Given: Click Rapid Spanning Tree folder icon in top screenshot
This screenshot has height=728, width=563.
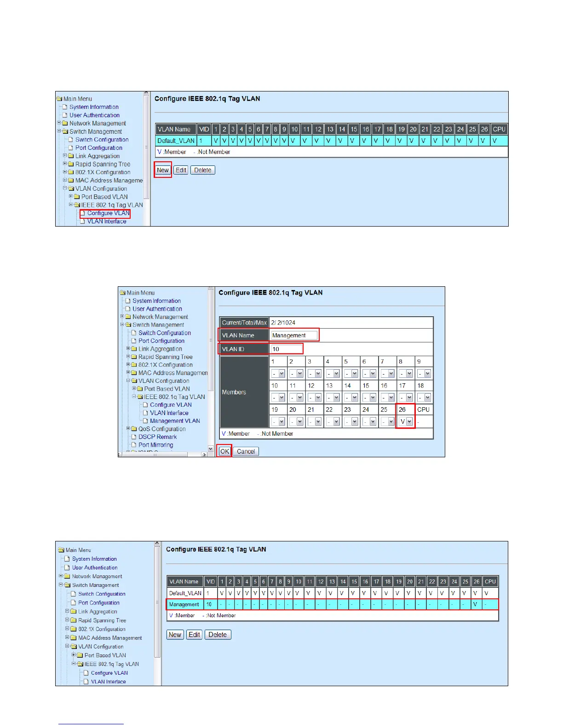Looking at the screenshot, I should pyautogui.click(x=71, y=165).
